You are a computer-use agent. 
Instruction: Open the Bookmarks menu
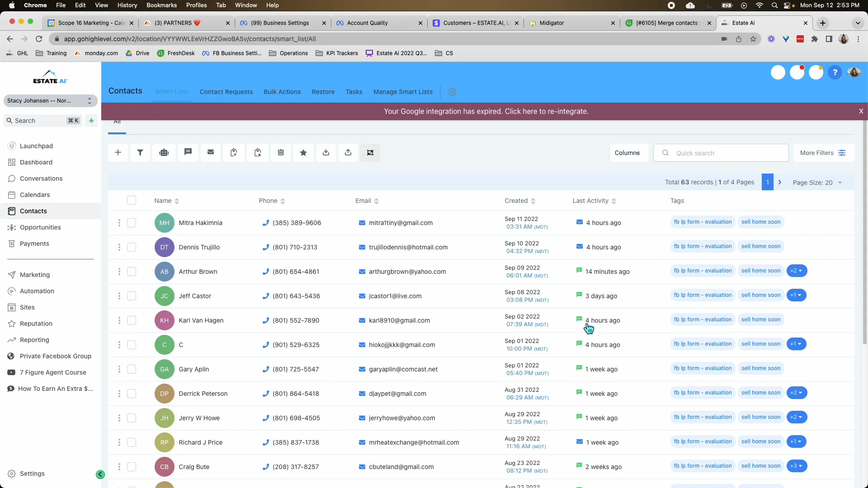(x=161, y=5)
